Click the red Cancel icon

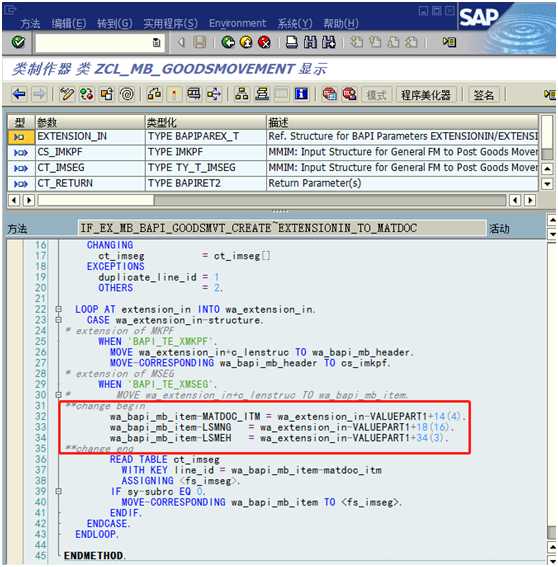click(x=264, y=42)
